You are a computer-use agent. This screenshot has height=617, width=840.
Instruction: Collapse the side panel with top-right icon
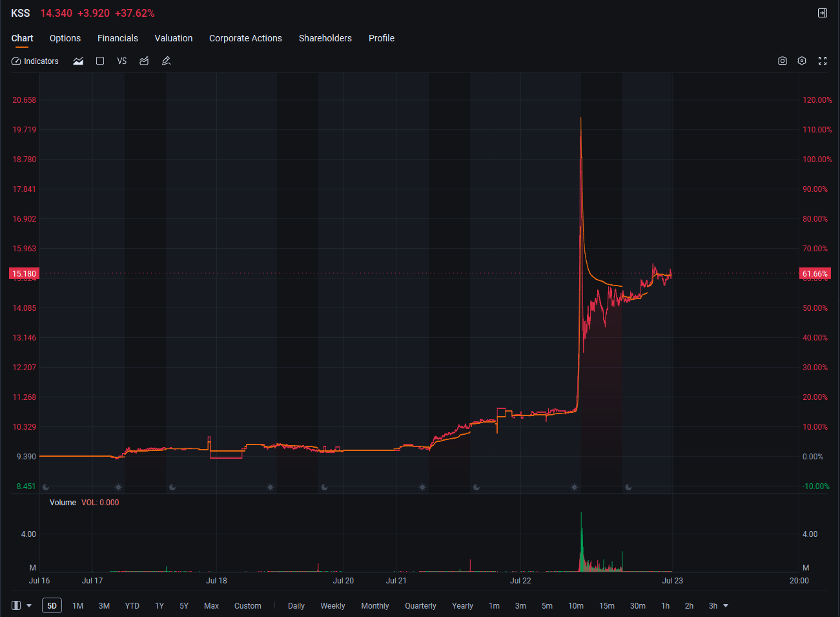point(823,13)
